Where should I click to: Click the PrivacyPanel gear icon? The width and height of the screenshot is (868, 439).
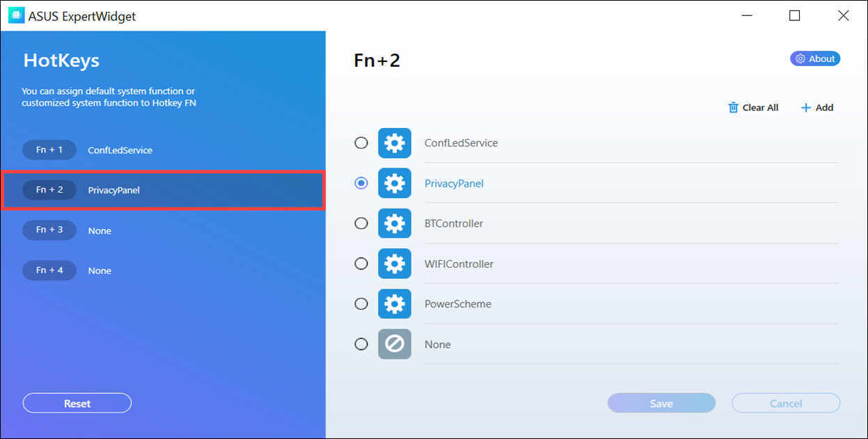coord(395,184)
